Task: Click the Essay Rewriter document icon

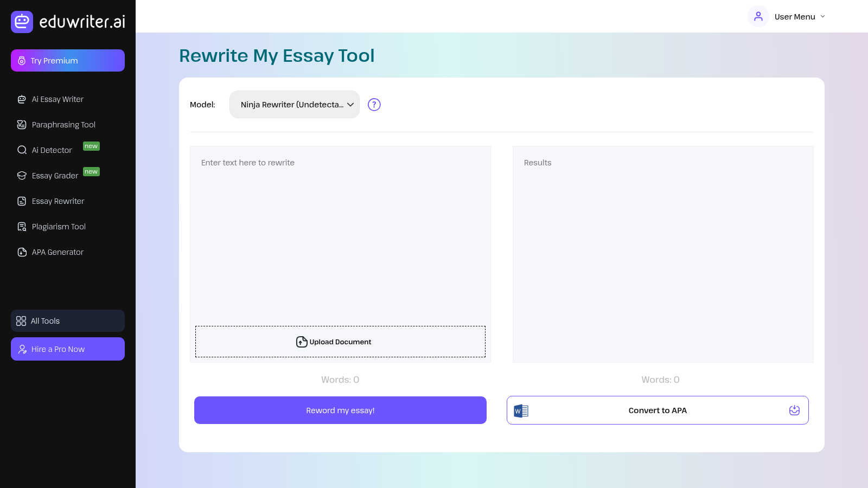Action: click(22, 201)
